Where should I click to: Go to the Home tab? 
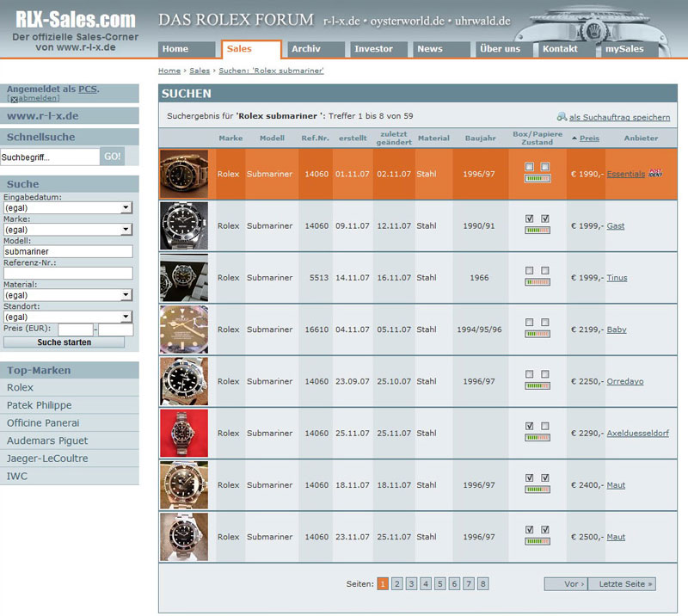(x=187, y=49)
